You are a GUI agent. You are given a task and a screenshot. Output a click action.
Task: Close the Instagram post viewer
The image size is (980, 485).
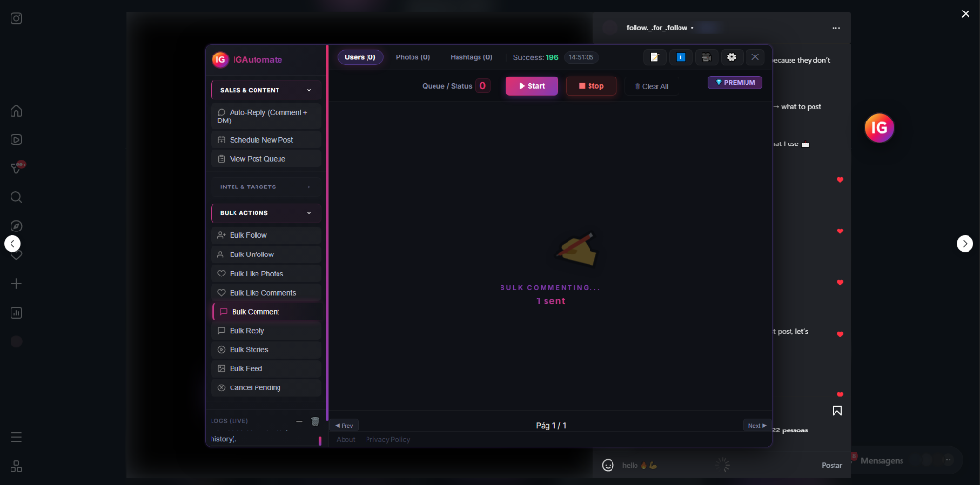[x=966, y=14]
